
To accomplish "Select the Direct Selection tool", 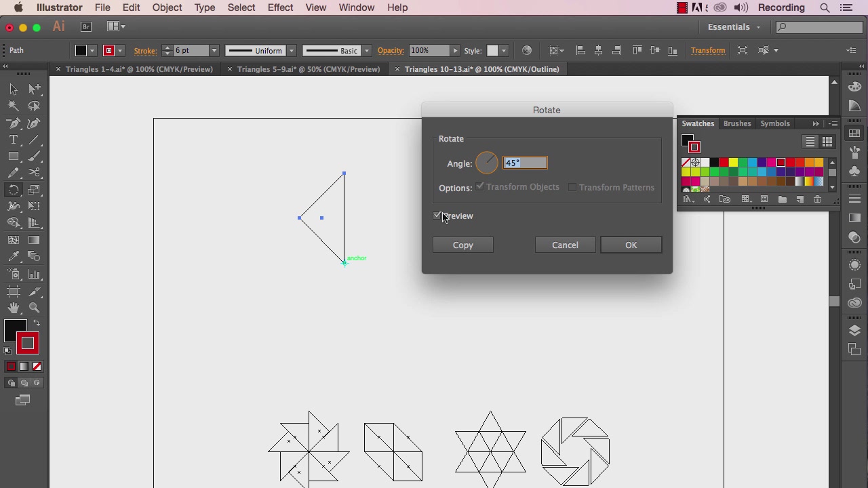I will tap(34, 89).
